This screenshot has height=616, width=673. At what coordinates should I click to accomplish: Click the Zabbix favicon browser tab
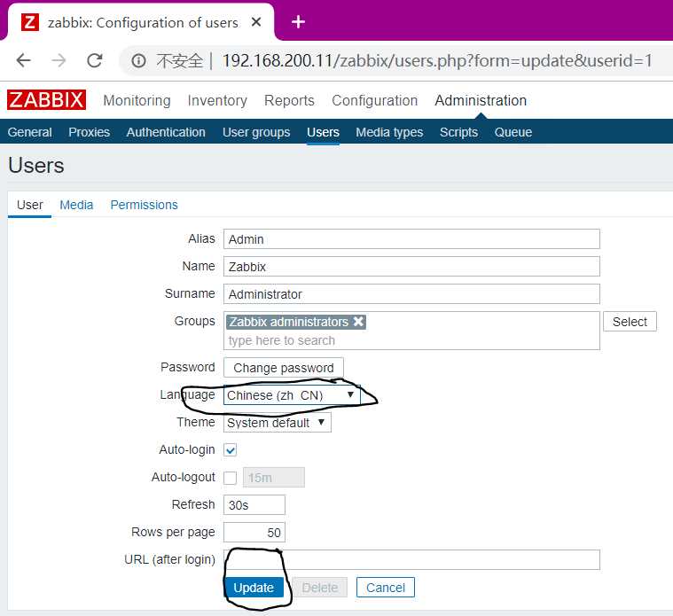pos(30,22)
